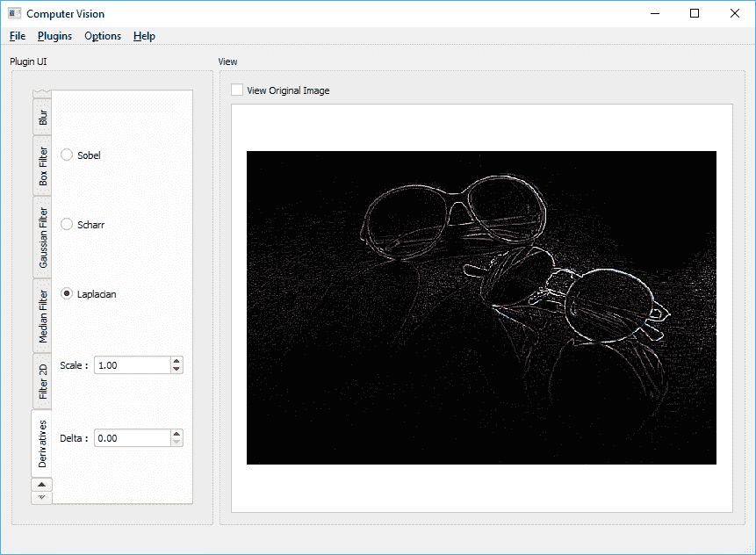The image size is (756, 555).
Task: Switch to the Median Filter tab
Action: click(x=42, y=316)
